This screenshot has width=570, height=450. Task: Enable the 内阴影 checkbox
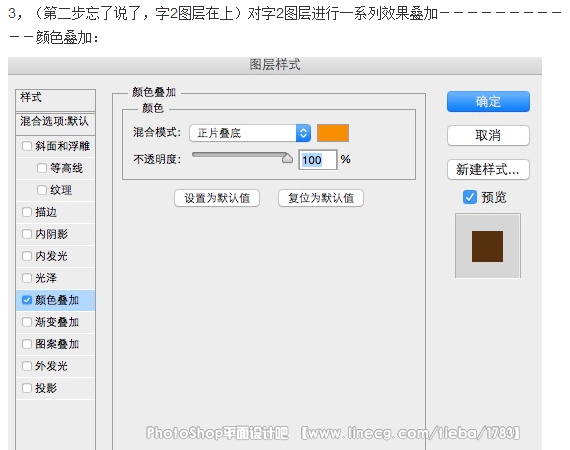27,234
